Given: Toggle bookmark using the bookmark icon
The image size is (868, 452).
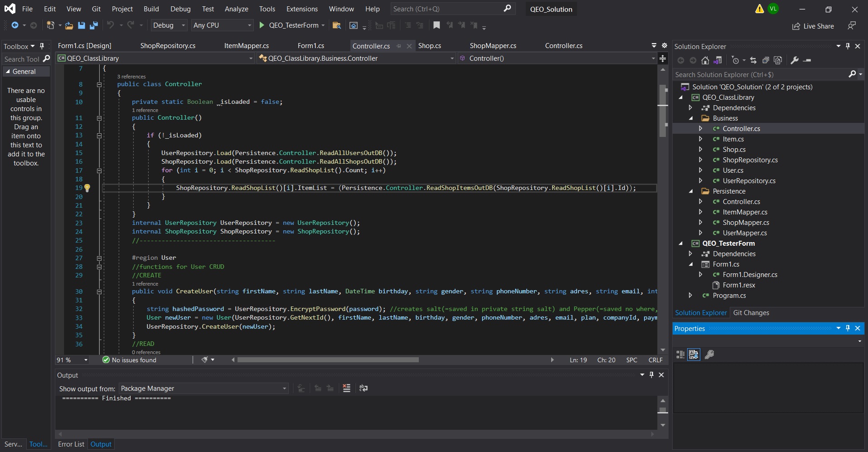Looking at the screenshot, I should (x=436, y=25).
